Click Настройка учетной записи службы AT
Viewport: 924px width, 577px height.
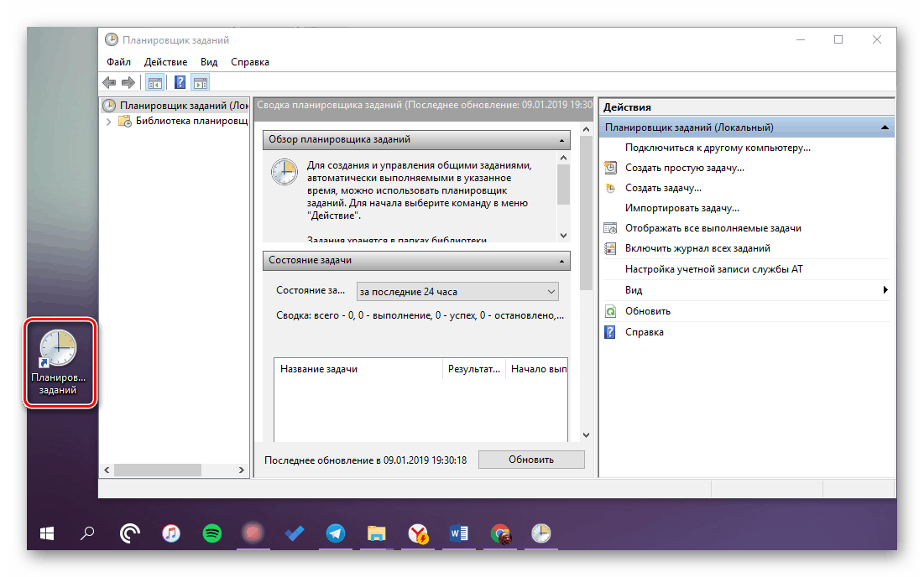713,269
